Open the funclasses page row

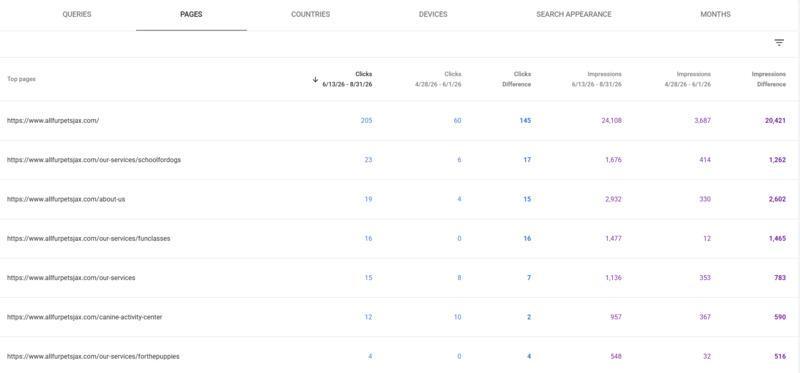pos(400,238)
